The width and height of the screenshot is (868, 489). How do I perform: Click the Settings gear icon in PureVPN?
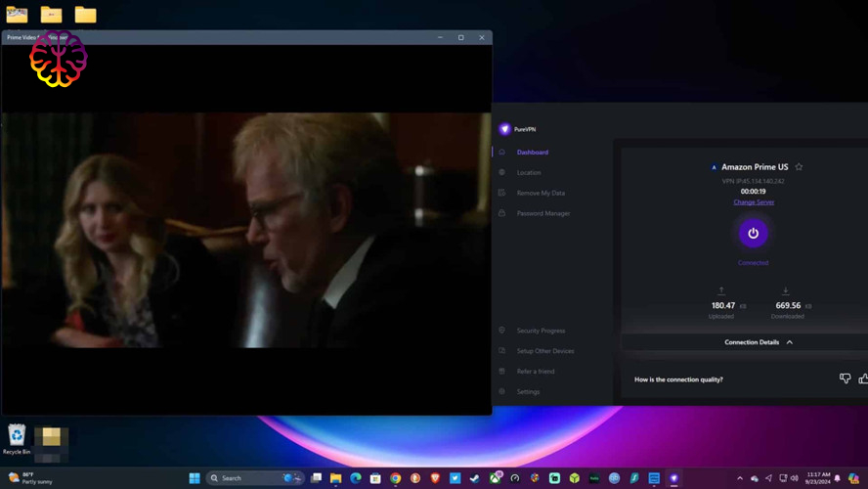(502, 391)
